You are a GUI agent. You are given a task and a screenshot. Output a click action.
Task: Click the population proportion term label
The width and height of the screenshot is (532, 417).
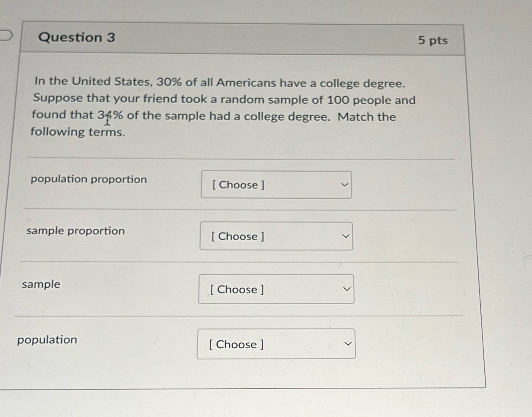89,179
